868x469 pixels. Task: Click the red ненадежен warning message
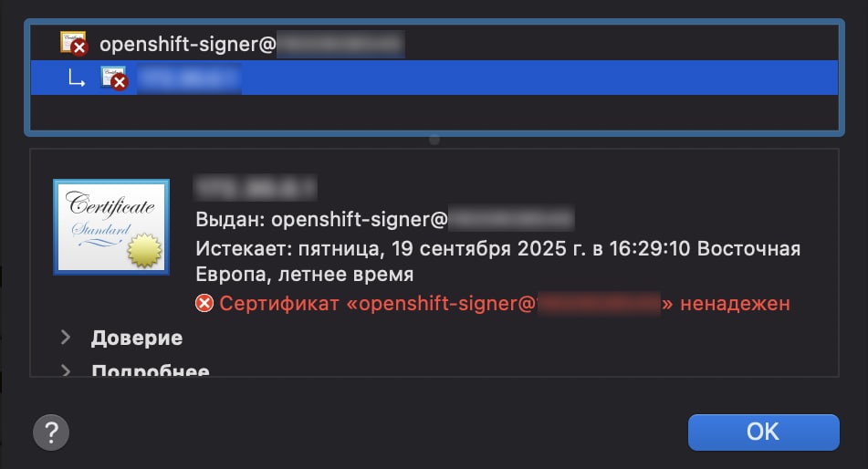tap(505, 304)
